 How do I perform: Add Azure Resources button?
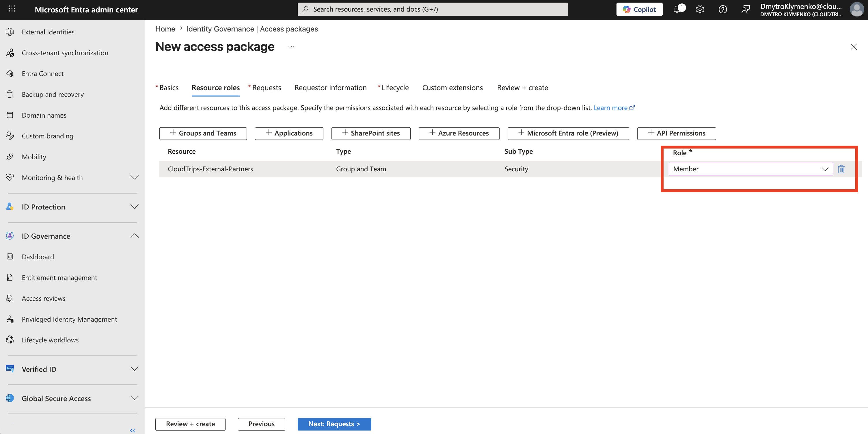459,133
